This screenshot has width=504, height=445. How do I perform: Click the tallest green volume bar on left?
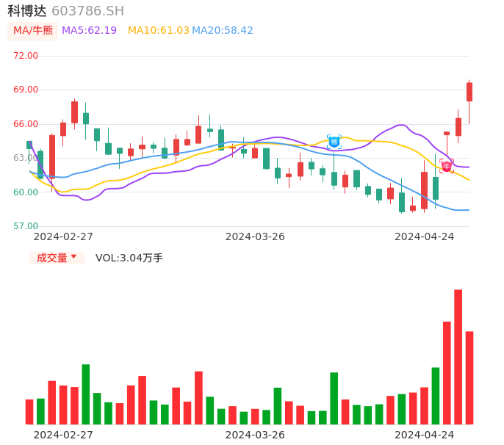tap(86, 394)
